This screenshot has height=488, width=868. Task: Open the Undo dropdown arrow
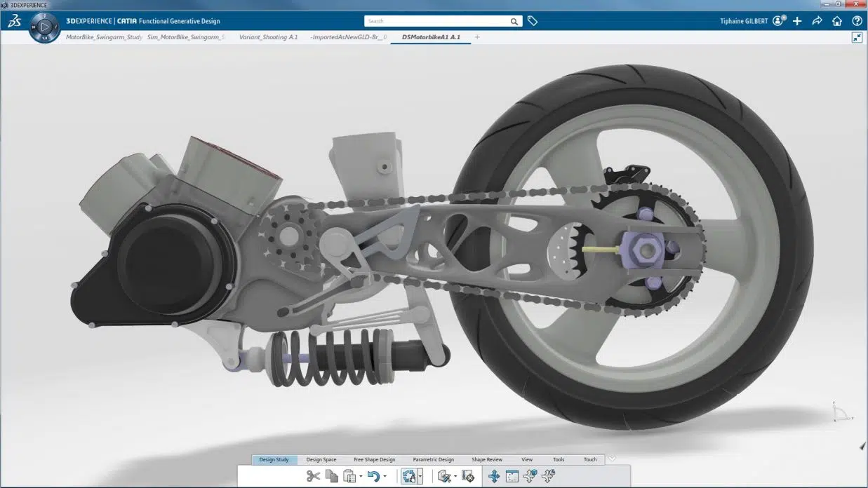385,477
